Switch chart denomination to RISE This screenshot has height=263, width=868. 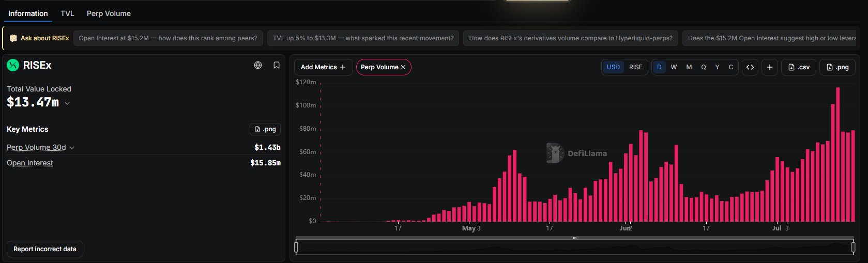pos(636,67)
